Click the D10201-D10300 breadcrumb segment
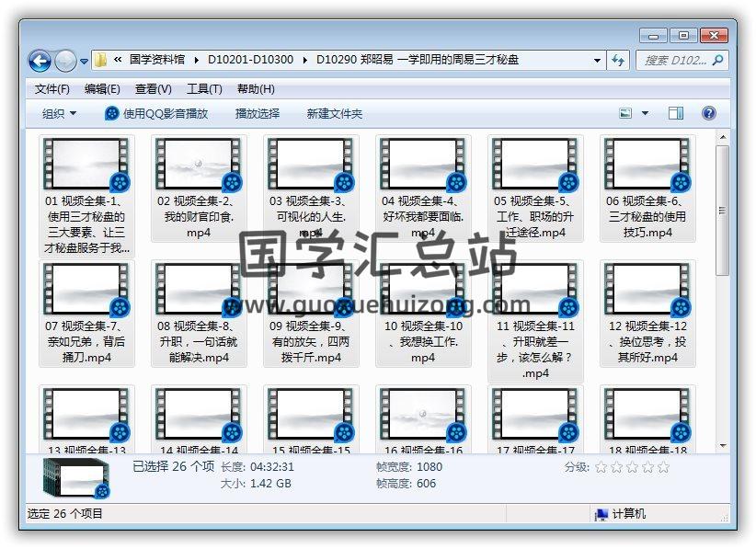Image resolution: width=756 pixels, height=549 pixels. [x=251, y=60]
